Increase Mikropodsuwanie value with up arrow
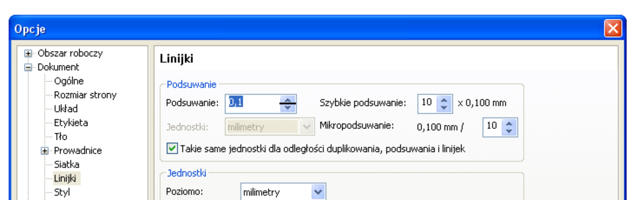The width and height of the screenshot is (644, 200). pyautogui.click(x=509, y=124)
